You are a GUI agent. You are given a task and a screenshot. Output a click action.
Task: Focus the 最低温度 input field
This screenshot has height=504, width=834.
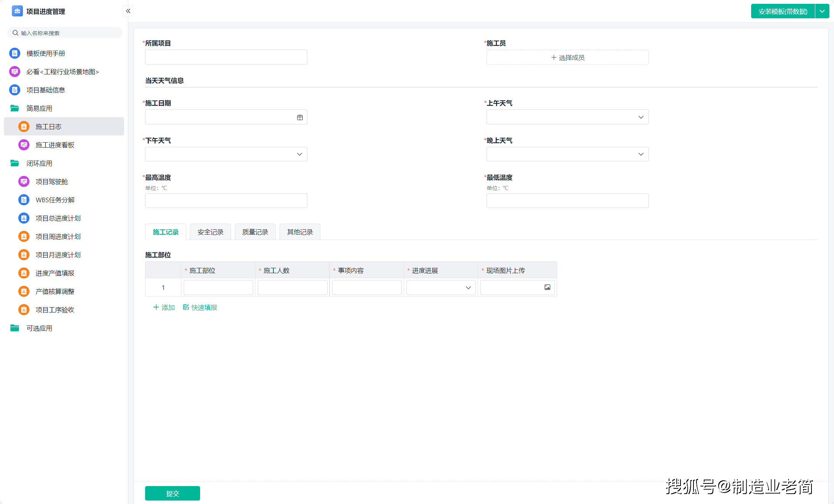click(x=567, y=201)
